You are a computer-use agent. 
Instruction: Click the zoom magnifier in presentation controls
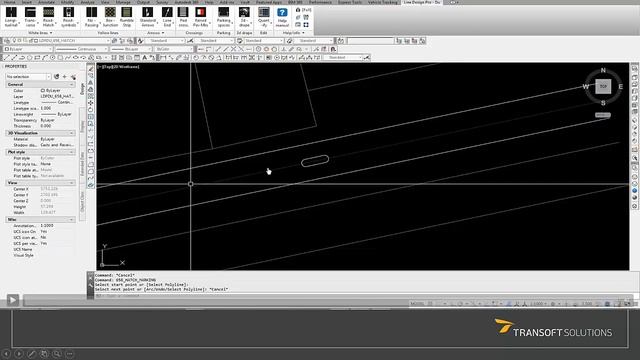pyautogui.click(x=57, y=353)
